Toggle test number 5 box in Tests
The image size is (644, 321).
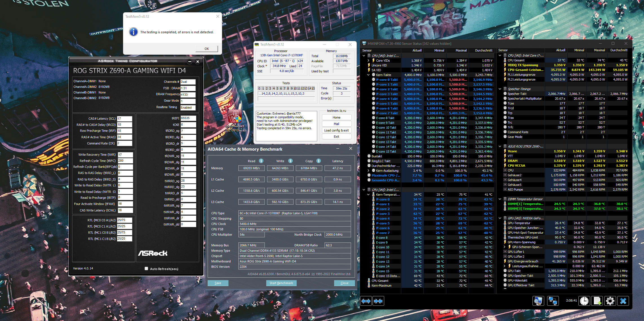click(277, 88)
